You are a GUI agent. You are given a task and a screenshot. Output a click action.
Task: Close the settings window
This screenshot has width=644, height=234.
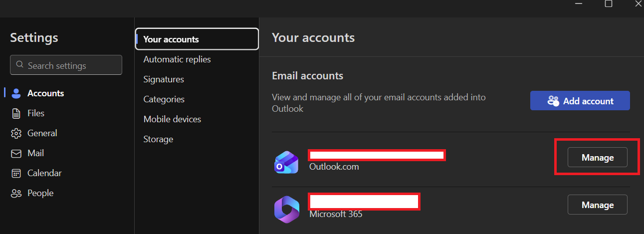coord(638,3)
